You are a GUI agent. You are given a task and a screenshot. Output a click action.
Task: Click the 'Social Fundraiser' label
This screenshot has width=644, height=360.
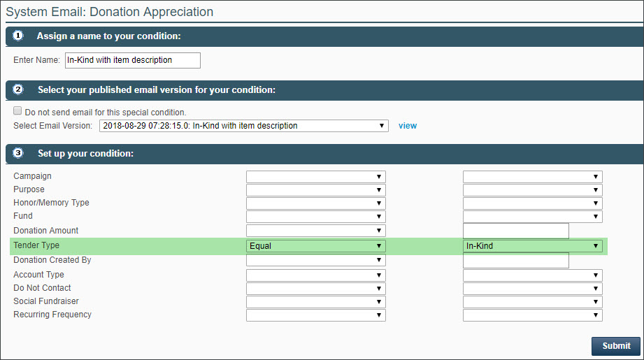(46, 301)
